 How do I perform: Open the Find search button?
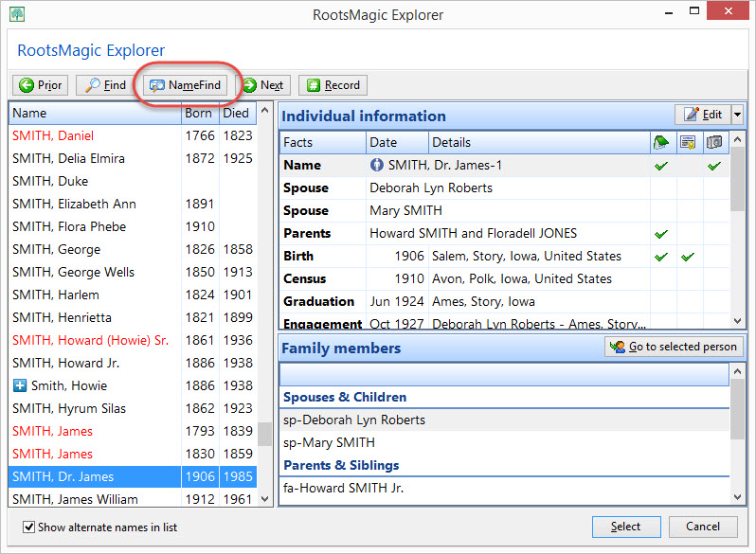[104, 85]
